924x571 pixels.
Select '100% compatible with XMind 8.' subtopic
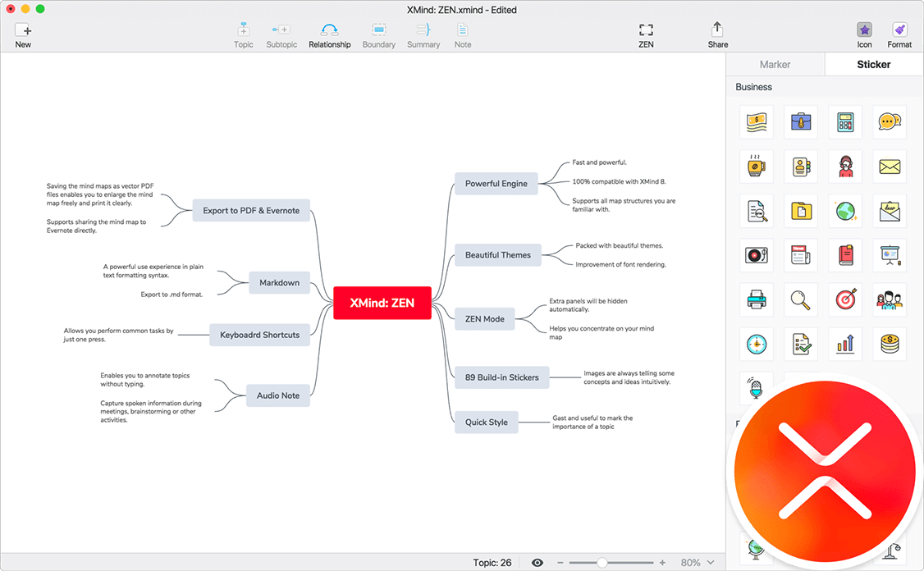click(619, 181)
